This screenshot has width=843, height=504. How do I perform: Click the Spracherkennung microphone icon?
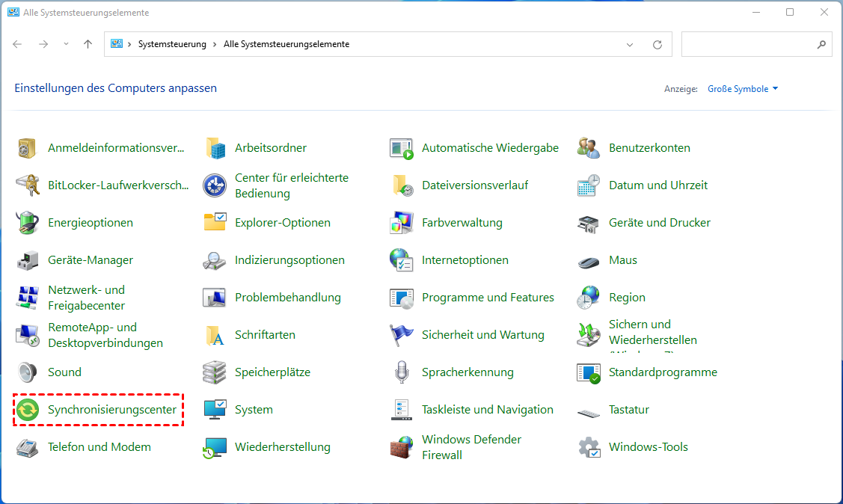point(402,372)
